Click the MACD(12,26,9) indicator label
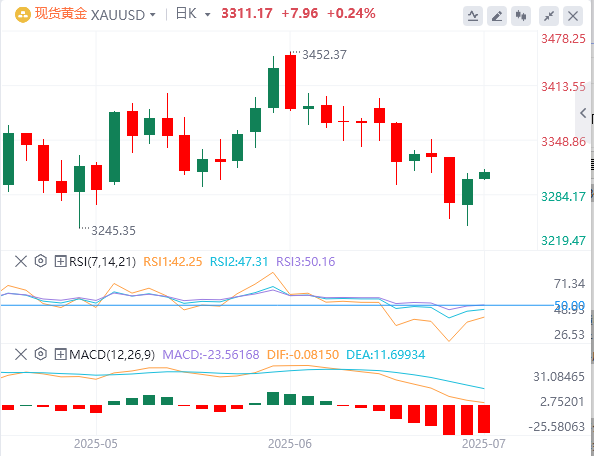Image resolution: width=594 pixels, height=456 pixels. (x=112, y=354)
